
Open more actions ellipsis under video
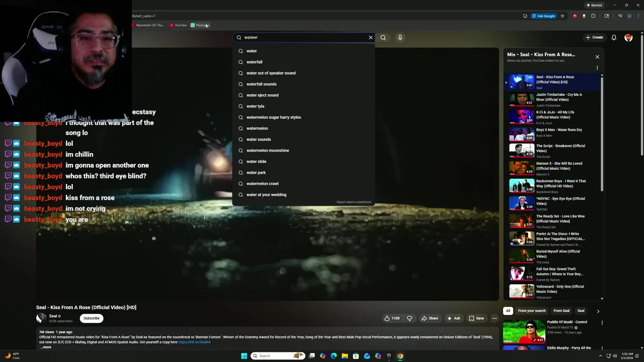click(x=495, y=318)
